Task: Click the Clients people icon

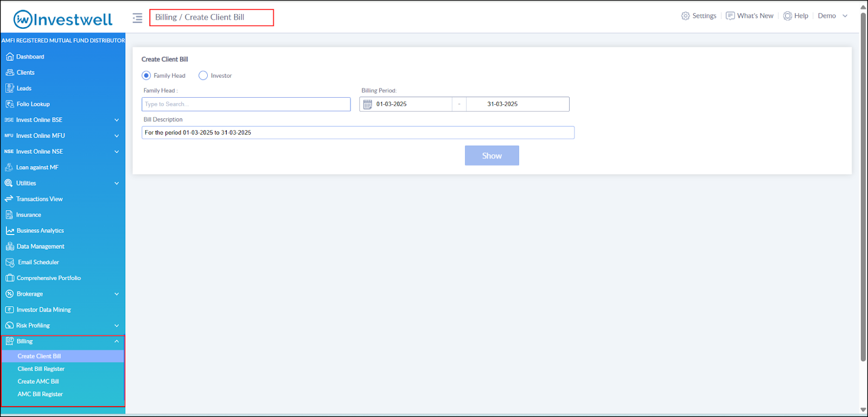Action: pos(10,72)
